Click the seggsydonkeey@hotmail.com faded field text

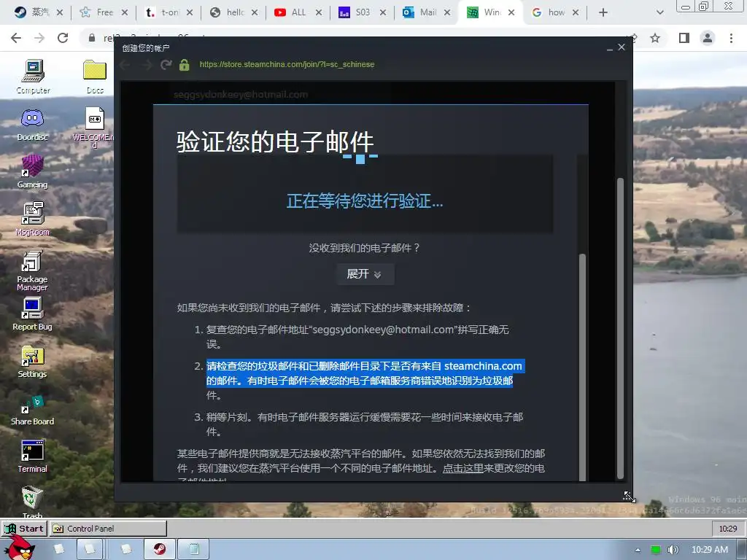pos(241,94)
